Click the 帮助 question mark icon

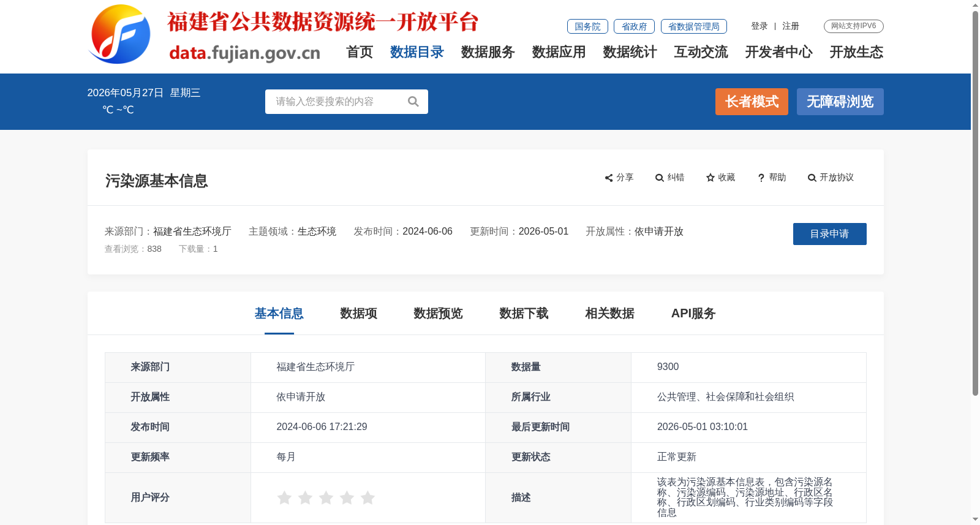pos(761,178)
